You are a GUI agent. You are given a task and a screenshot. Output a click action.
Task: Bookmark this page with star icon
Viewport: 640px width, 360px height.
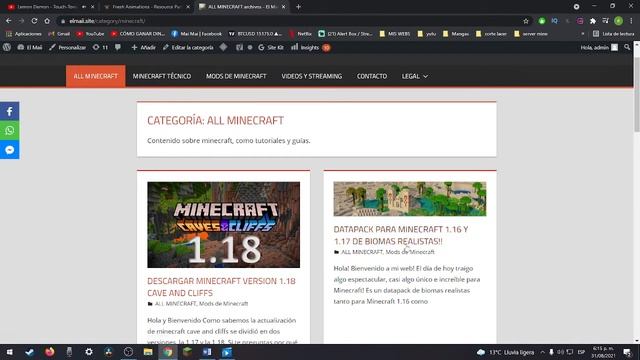pyautogui.click(x=526, y=21)
